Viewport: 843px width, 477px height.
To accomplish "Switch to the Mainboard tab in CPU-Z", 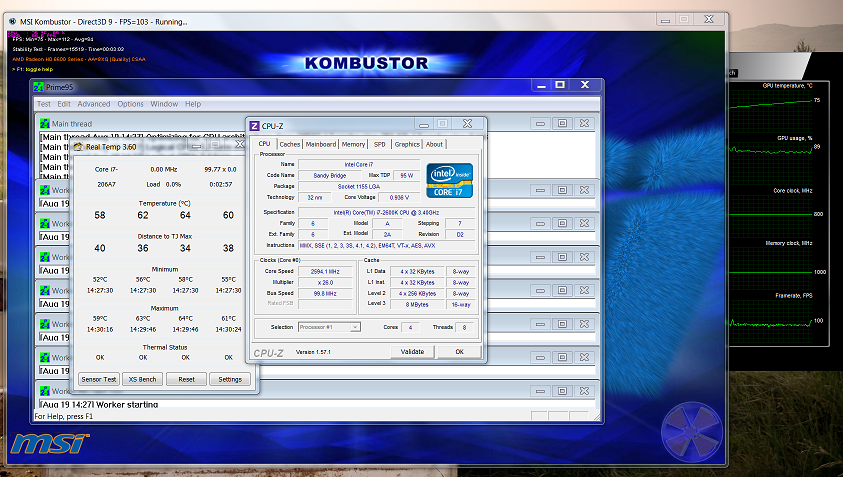I will [x=321, y=144].
